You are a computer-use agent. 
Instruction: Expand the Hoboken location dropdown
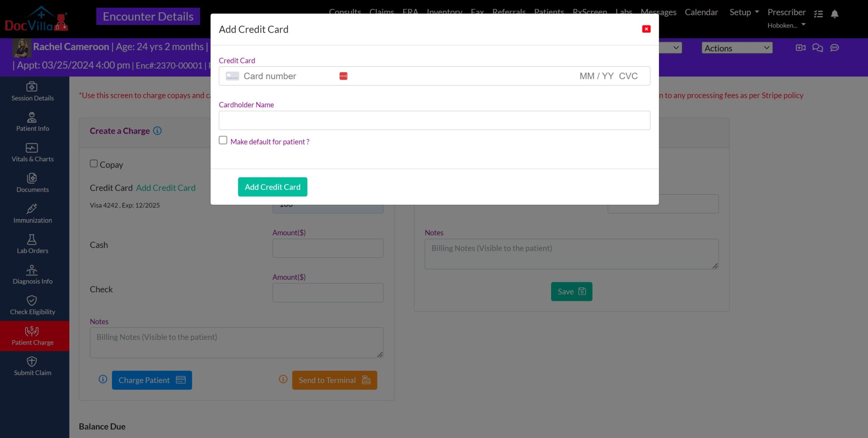[786, 25]
